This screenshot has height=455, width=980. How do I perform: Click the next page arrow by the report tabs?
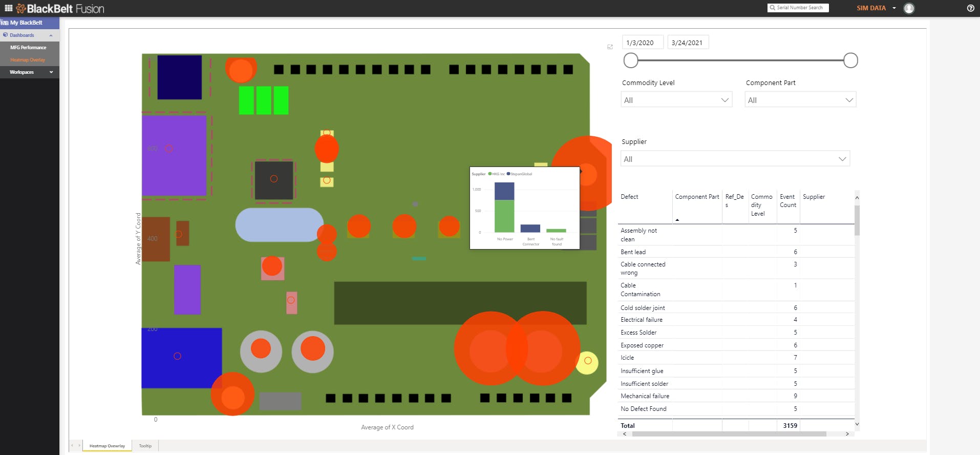[x=79, y=446]
